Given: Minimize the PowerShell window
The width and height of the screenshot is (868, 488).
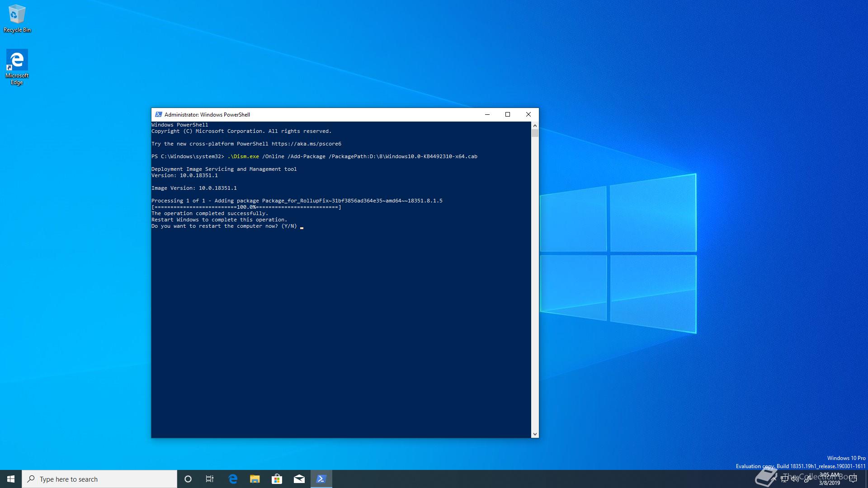Looking at the screenshot, I should [x=487, y=114].
